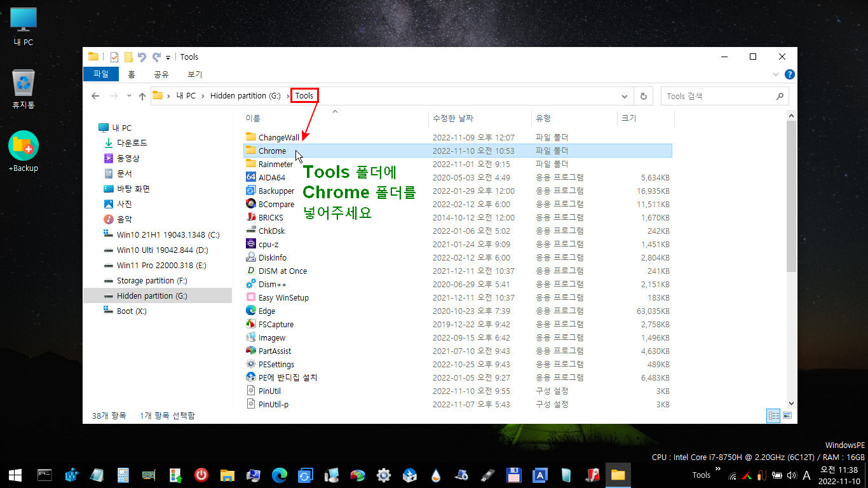868x488 pixels.
Task: Select the Easy WinSetup application icon
Action: pos(251,297)
